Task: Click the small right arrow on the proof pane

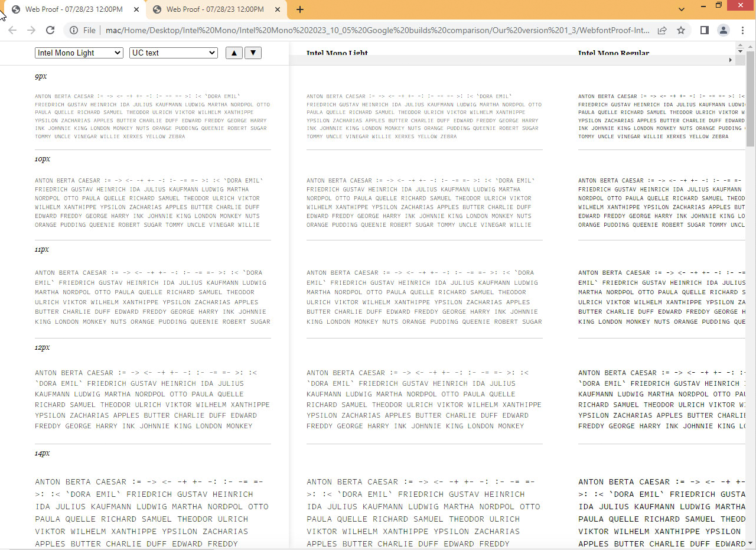Action: click(x=731, y=59)
